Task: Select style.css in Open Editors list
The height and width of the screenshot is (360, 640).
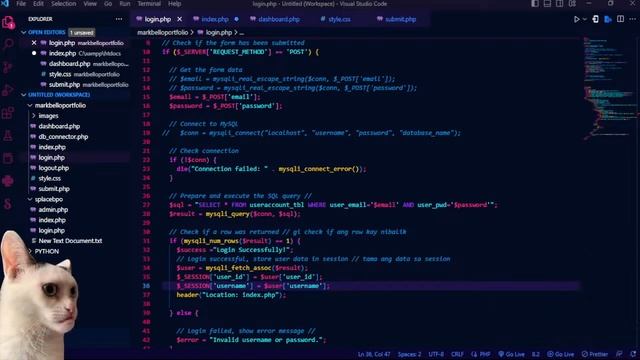Action: coord(60,74)
